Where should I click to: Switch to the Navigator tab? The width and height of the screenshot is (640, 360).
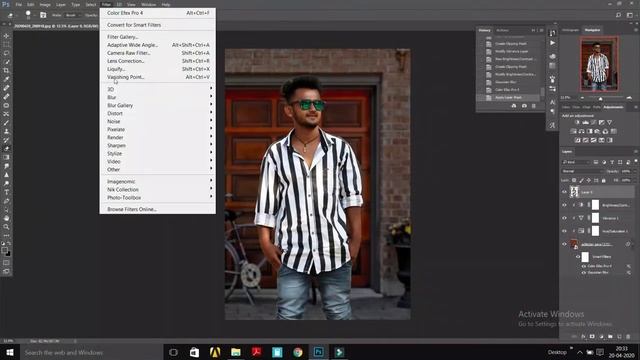point(592,30)
